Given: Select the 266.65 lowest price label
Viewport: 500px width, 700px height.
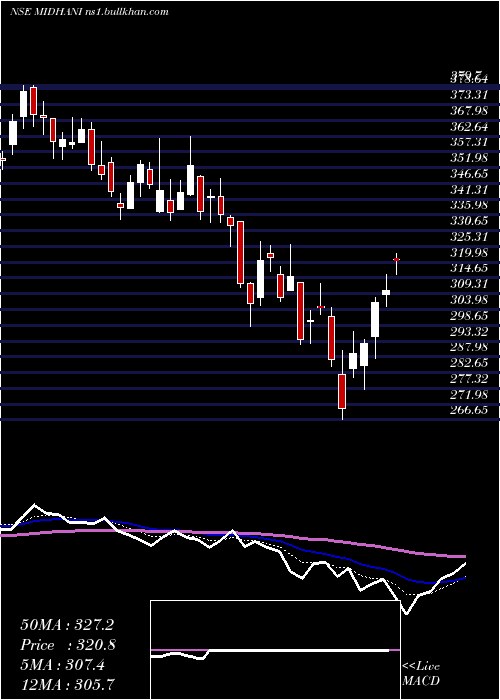Looking at the screenshot, I should coord(469,410).
